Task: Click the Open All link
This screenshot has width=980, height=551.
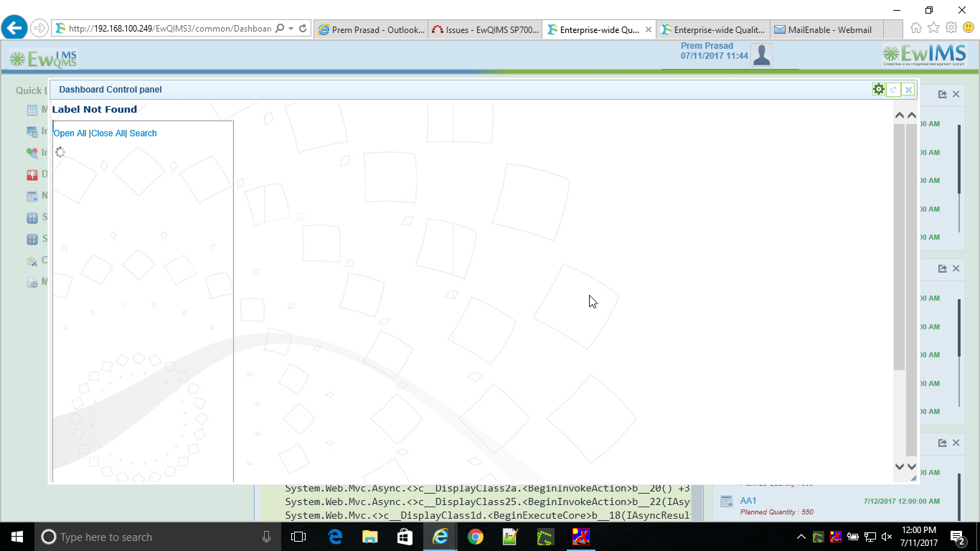Action: click(x=70, y=133)
